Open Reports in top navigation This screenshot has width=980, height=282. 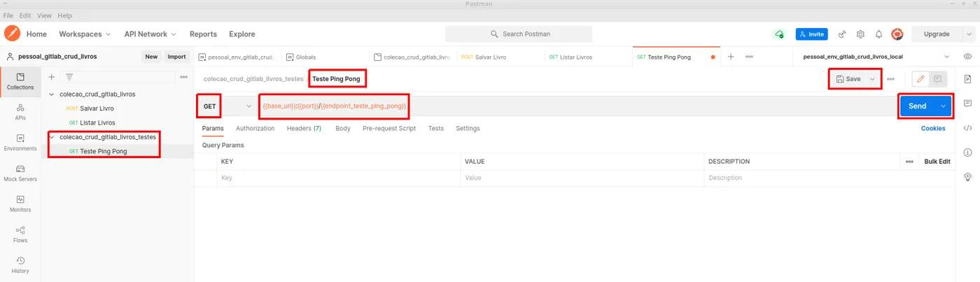pos(203,34)
